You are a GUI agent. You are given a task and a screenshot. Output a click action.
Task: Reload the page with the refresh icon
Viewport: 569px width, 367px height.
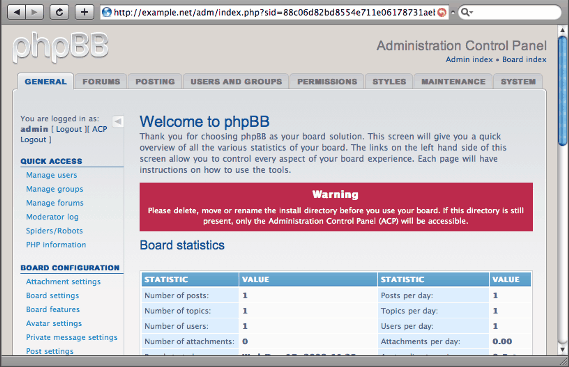click(60, 12)
